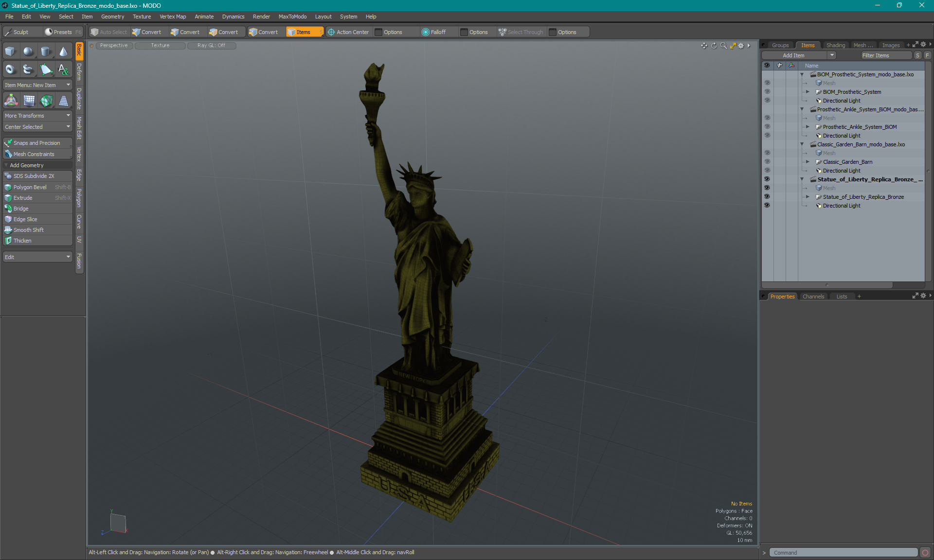This screenshot has width=934, height=560.
Task: Select the Pen polygon drawing tool
Action: coord(46,70)
